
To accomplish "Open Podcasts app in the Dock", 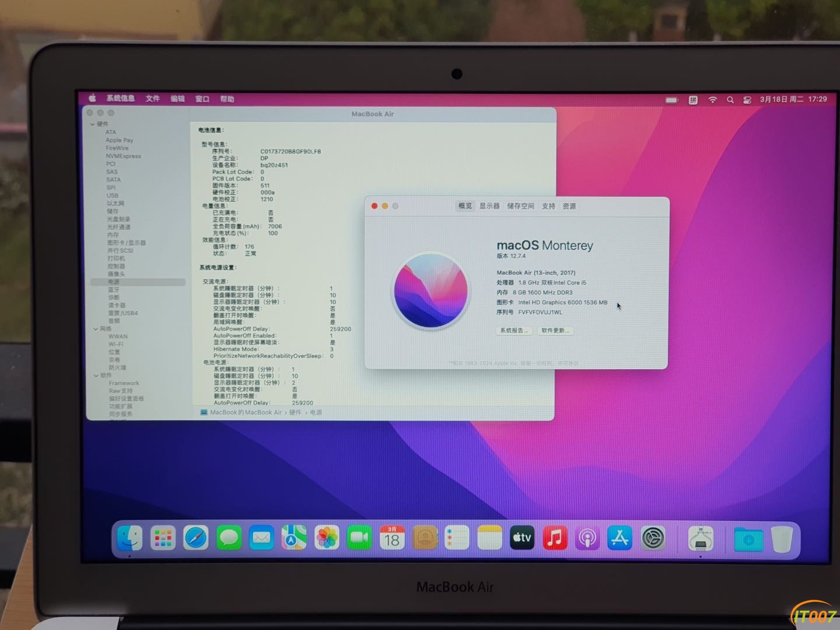I will pos(587,538).
